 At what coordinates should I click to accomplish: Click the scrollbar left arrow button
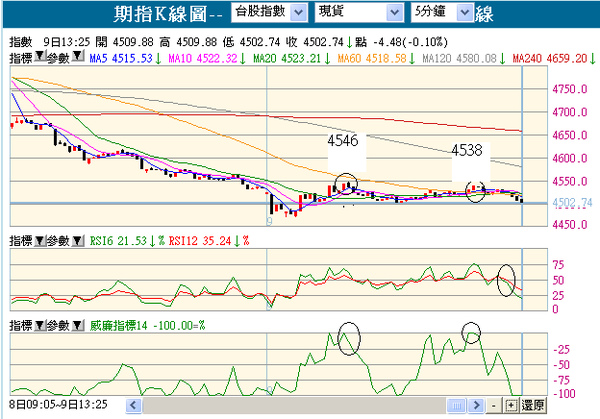(x=134, y=405)
